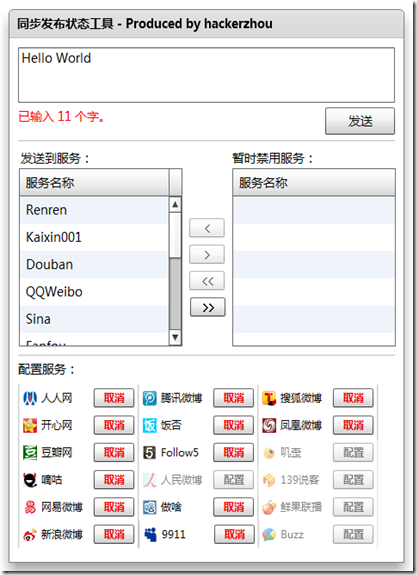
Task: Click the 开心网 star icon
Action: click(30, 425)
